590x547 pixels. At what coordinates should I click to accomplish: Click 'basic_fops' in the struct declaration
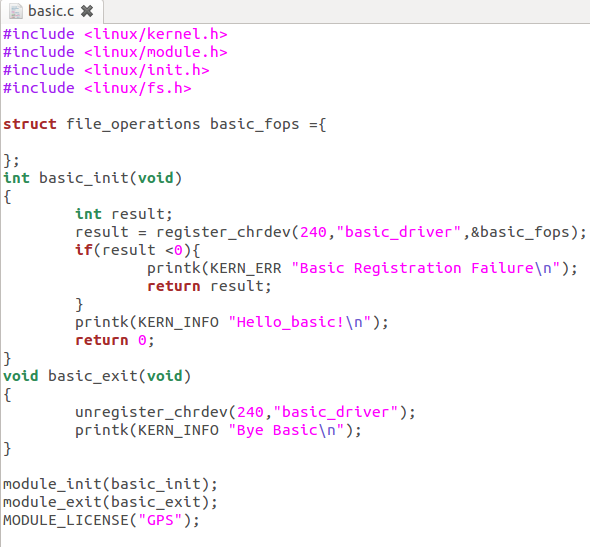click(255, 124)
